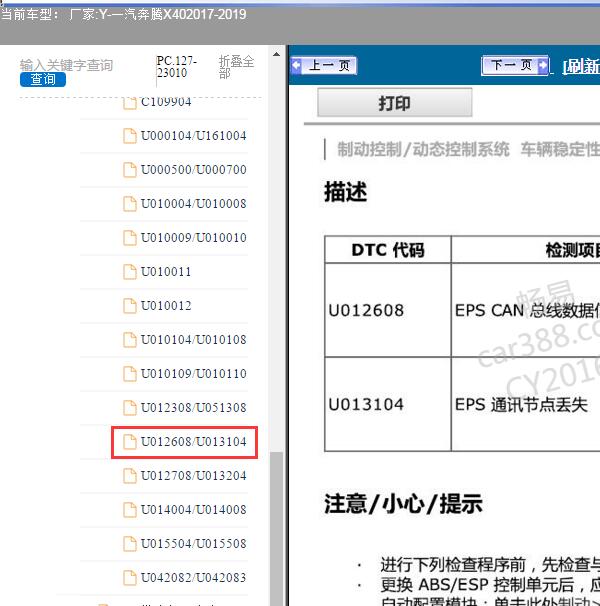
Task: Click document icon beside U012308/U051308
Action: (130, 408)
